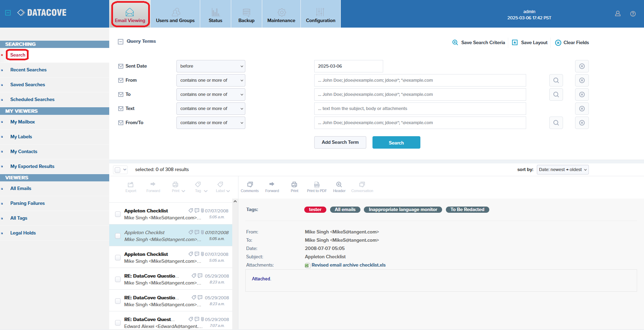Viewport: 644px width, 330px height.
Task: Switch to the Status tab
Action: (x=215, y=14)
